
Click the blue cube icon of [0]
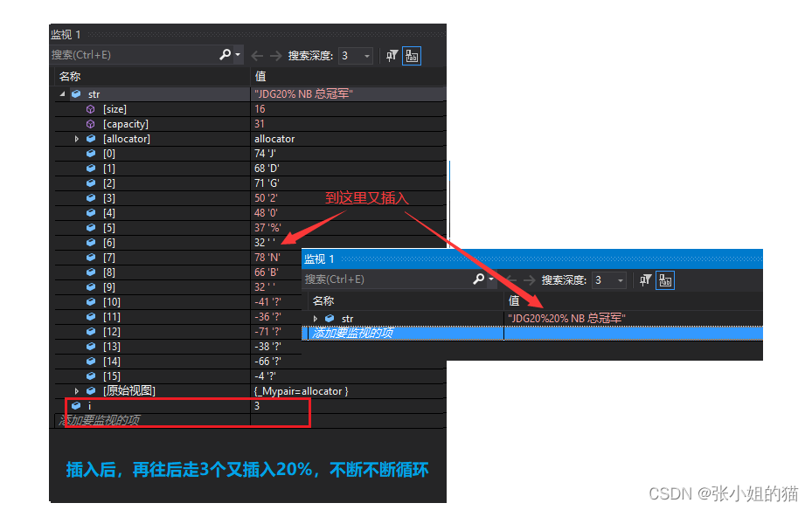click(x=91, y=154)
